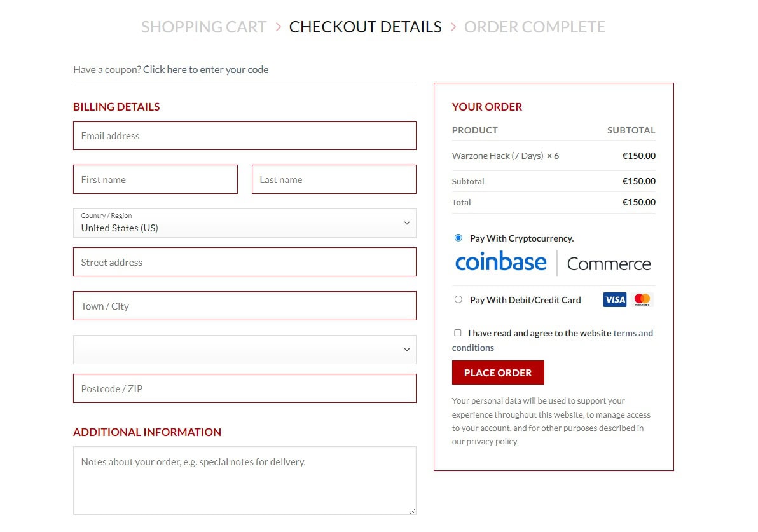Screen dimensions: 758x532
Task: Go back to the Shopping Cart step
Action: click(x=203, y=27)
